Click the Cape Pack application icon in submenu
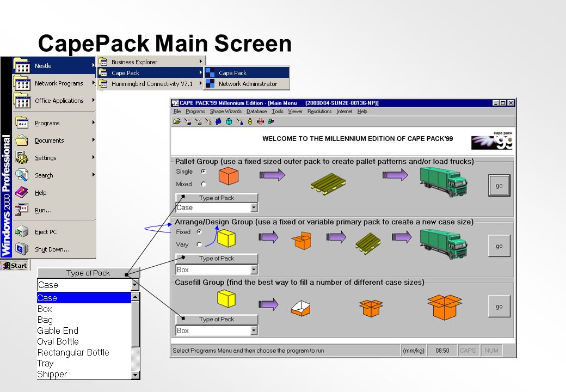 (x=210, y=72)
